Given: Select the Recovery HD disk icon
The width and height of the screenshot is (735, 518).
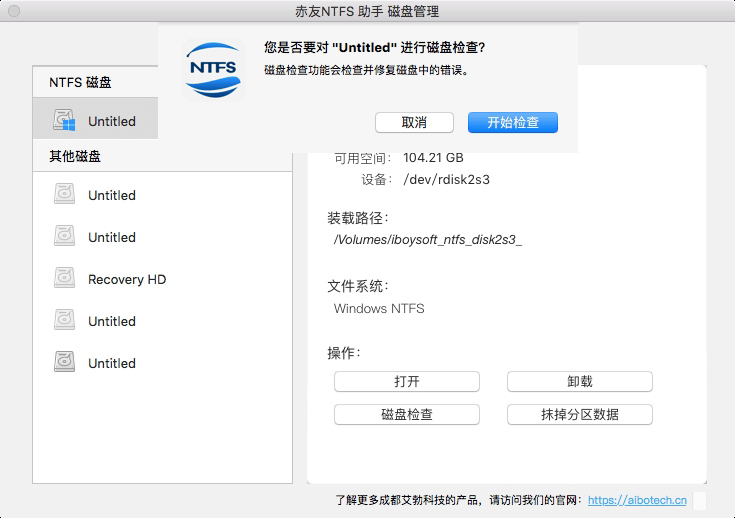Looking at the screenshot, I should pos(64,278).
